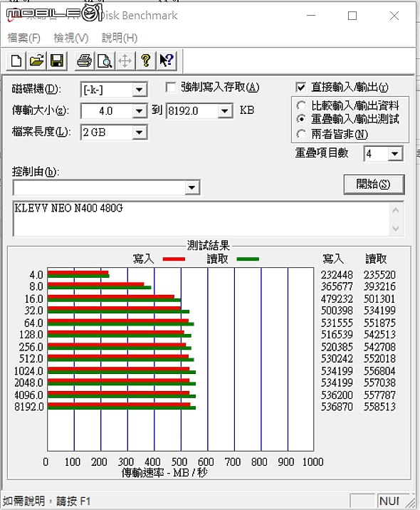The height and width of the screenshot is (510, 420).
Task: Open About via yellow question mark icon
Action: [x=146, y=61]
